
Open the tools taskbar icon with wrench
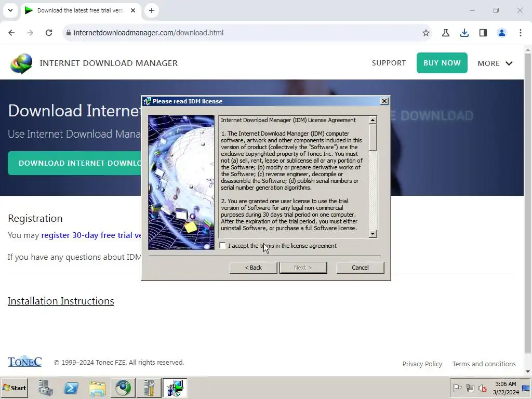[149, 388]
